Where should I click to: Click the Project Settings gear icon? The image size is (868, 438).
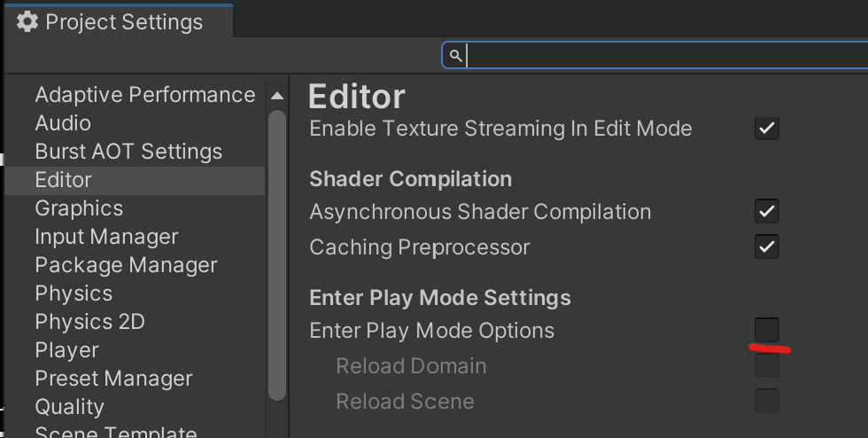(x=27, y=21)
